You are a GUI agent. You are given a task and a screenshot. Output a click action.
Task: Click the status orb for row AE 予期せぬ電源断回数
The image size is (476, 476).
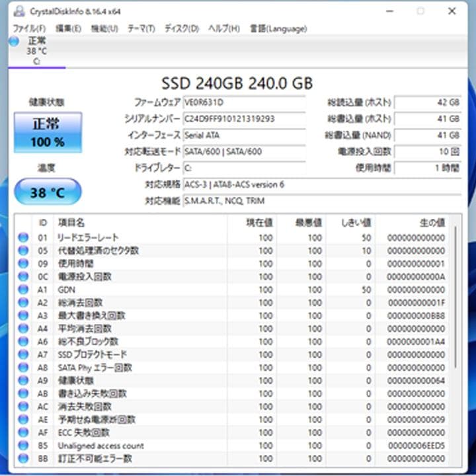[23, 420]
